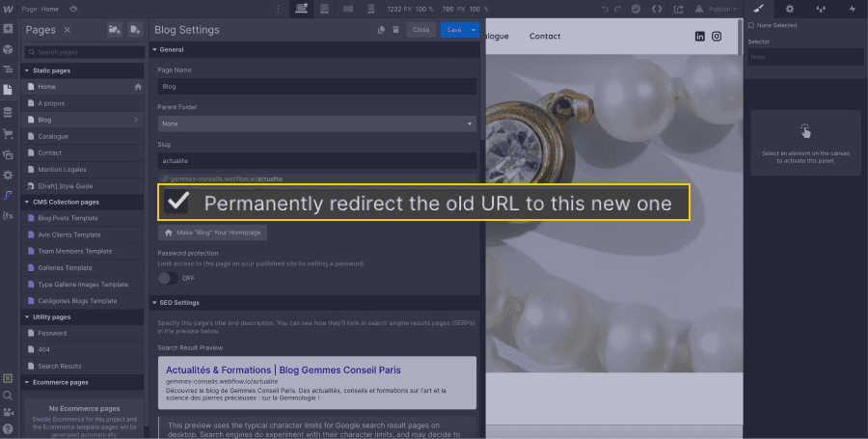This screenshot has height=439, width=868.
Task: Create new folder in Pages panel
Action: point(115,30)
